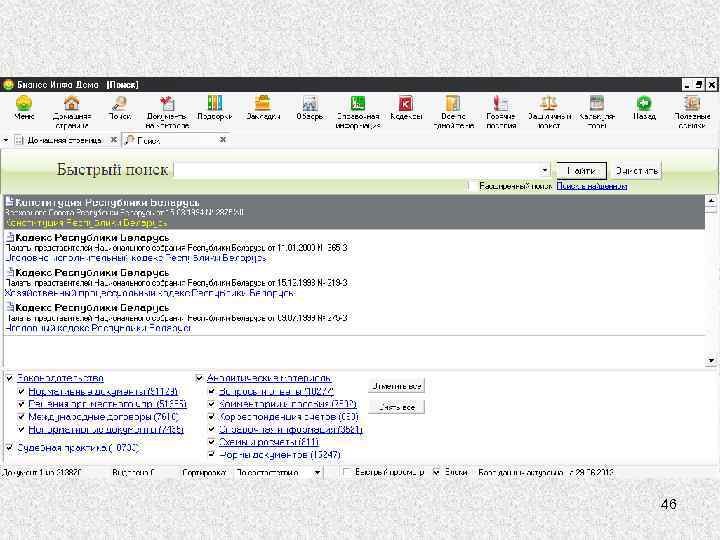Viewport: 720px width, 540px height.
Task: Open the Уголовно-исполнительный кодекс link
Action: click(x=136, y=258)
